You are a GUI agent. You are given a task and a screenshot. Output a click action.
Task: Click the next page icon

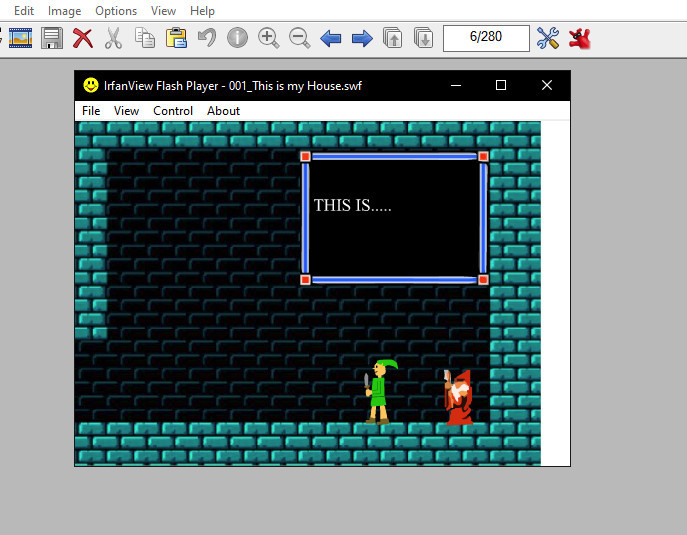click(x=424, y=38)
